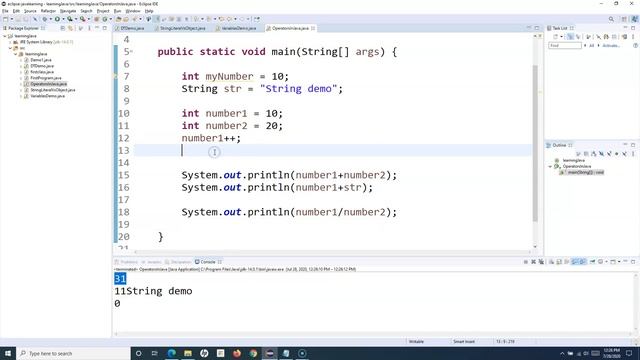This screenshot has height=360, width=640.
Task: Select DTDemo.java in Package Explorer
Action: pyautogui.click(x=42, y=66)
